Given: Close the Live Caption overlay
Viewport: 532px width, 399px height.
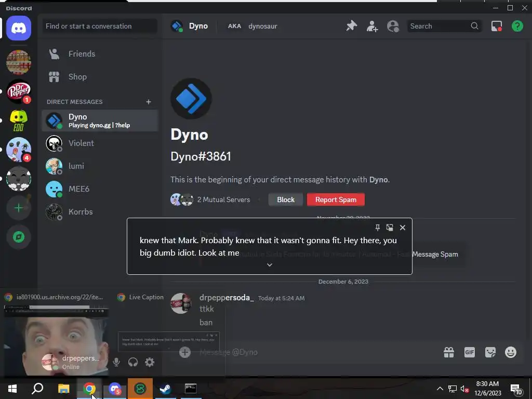Looking at the screenshot, I should [x=403, y=228].
